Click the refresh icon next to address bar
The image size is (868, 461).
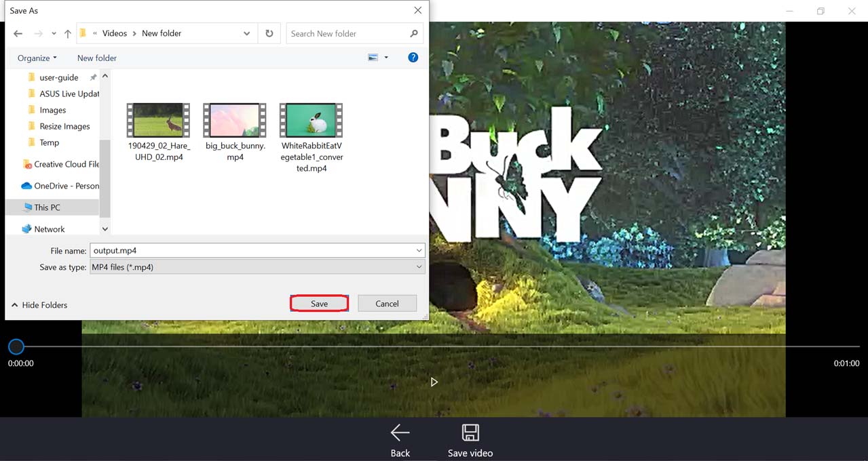pyautogui.click(x=269, y=33)
